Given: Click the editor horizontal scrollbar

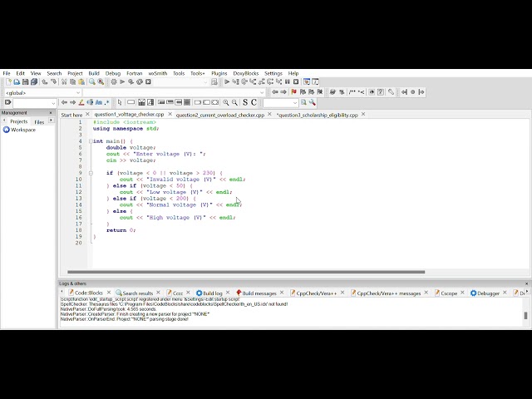Looking at the screenshot, I should 246,272.
